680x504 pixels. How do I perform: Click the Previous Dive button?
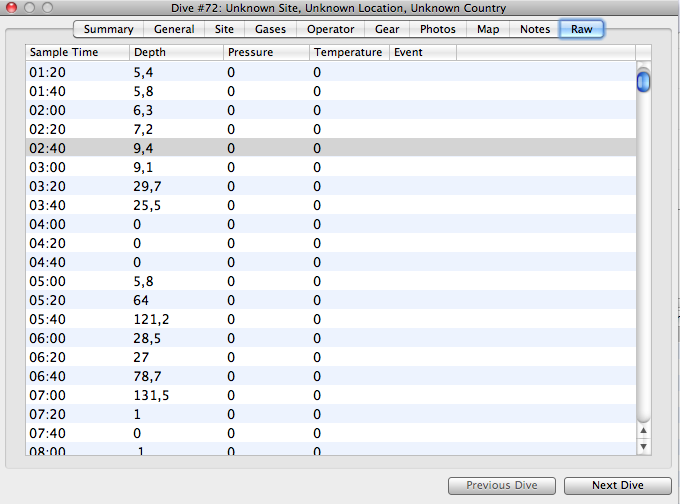point(502,485)
